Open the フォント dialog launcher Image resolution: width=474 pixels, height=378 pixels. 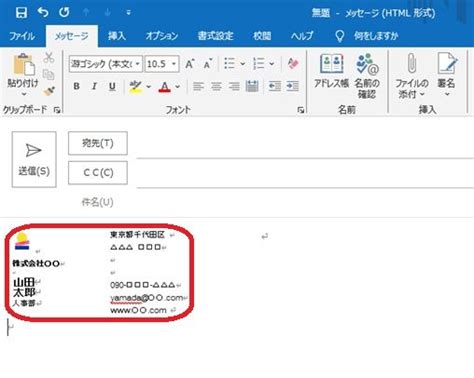pos(301,110)
